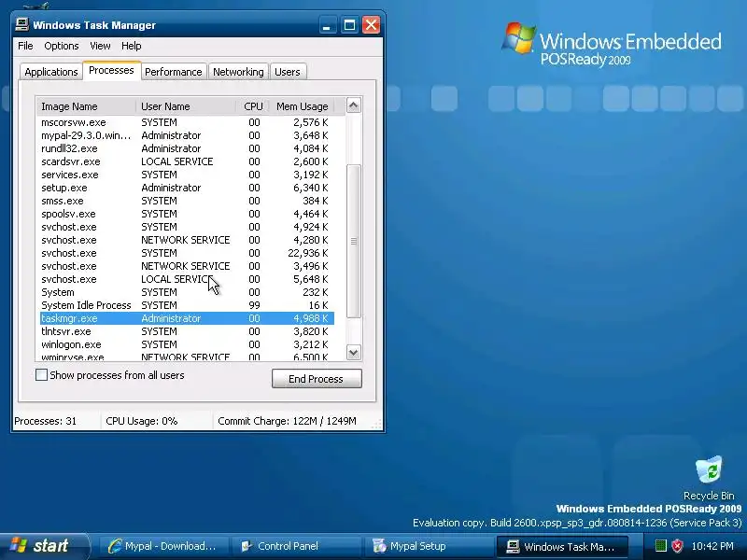The image size is (747, 560).
Task: Go to the Users tab
Action: 288,72
